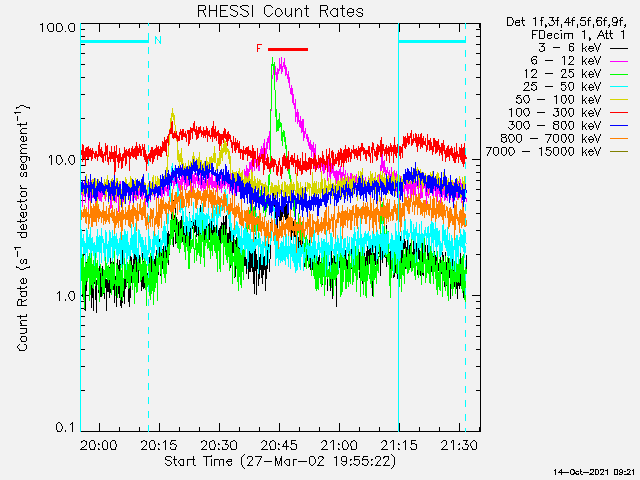Click the RHESSI Count Rates plot title
640x480 pixels.
[280, 11]
